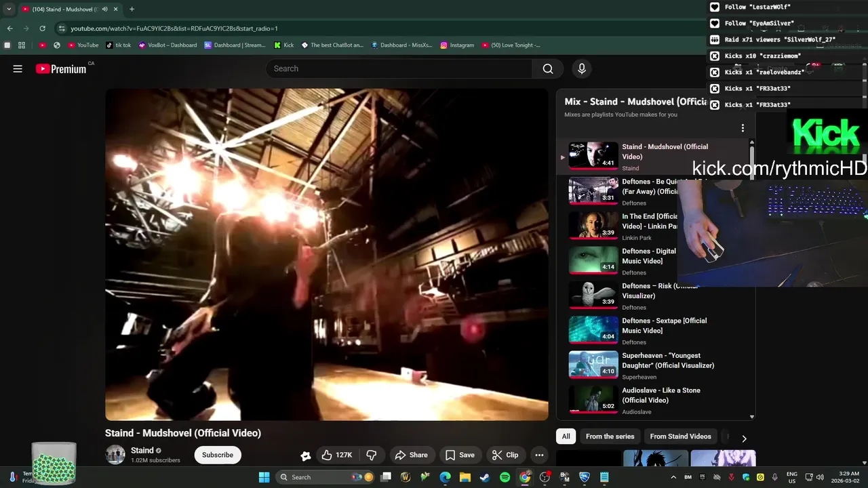This screenshot has width=868, height=488.
Task: Play Deftones - Be Quiet thumbnail
Action: (x=593, y=190)
